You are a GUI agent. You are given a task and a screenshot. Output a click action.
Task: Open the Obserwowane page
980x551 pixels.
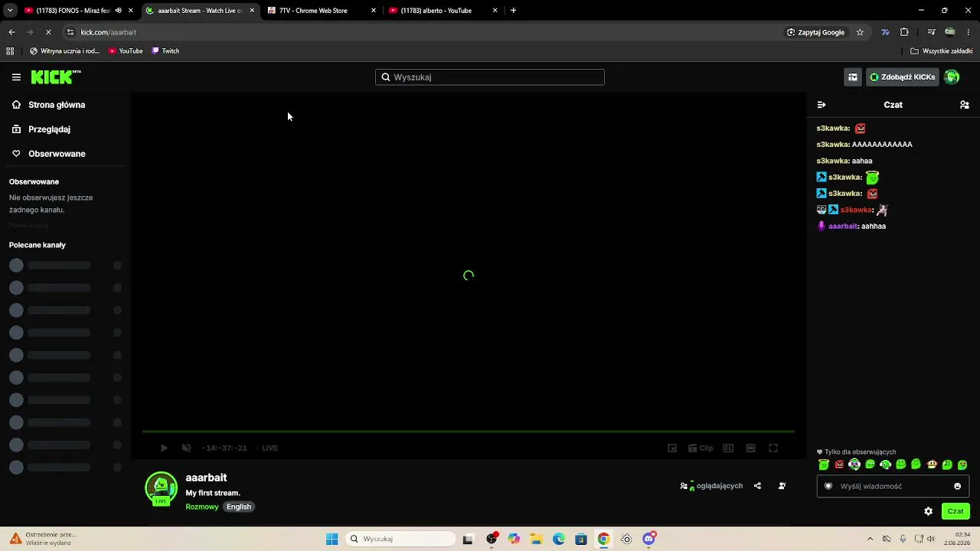(x=57, y=154)
